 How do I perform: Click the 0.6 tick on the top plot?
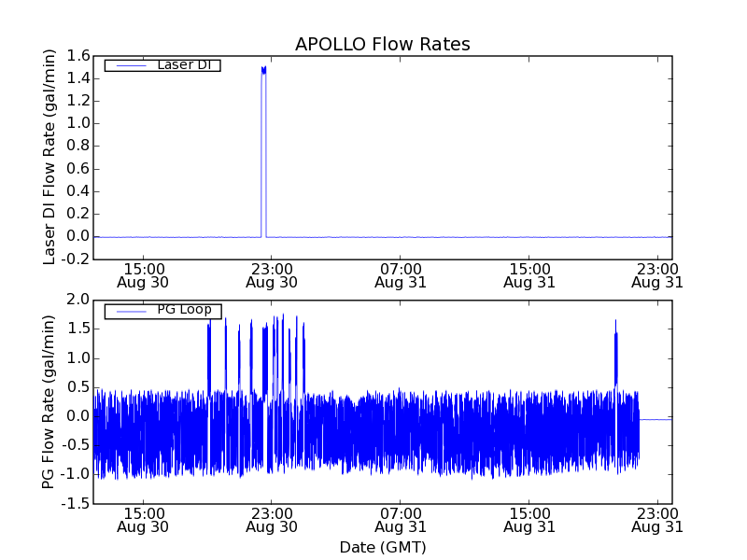78,169
